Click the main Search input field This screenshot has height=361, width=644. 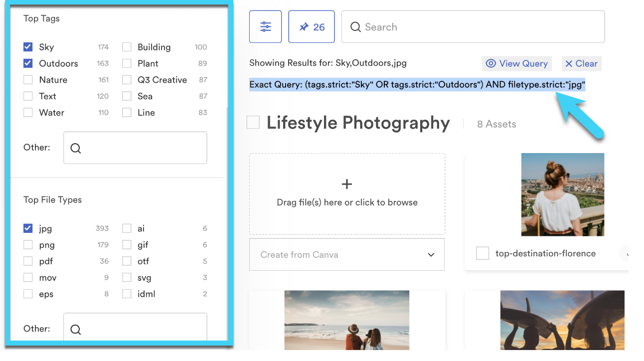tap(473, 27)
